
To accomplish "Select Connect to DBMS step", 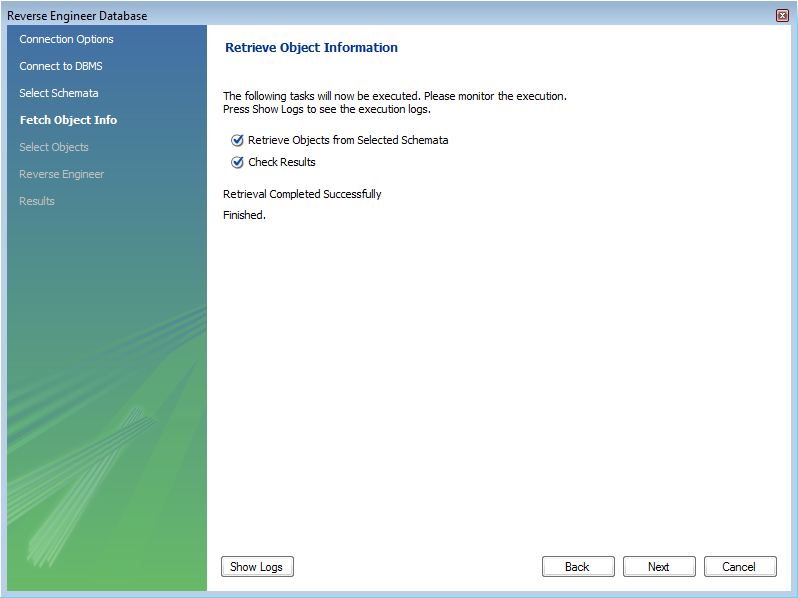I will [60, 66].
